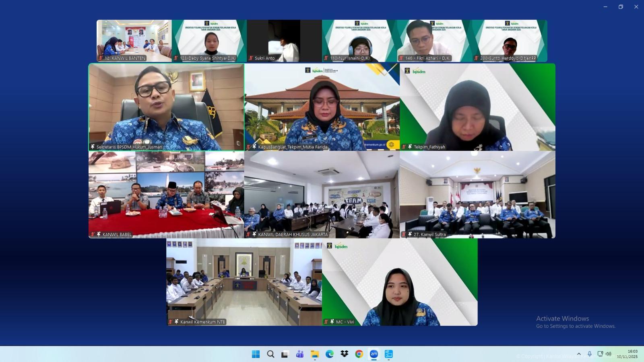The width and height of the screenshot is (644, 362).
Task: Open File Explorer from taskbar
Action: [x=315, y=354]
